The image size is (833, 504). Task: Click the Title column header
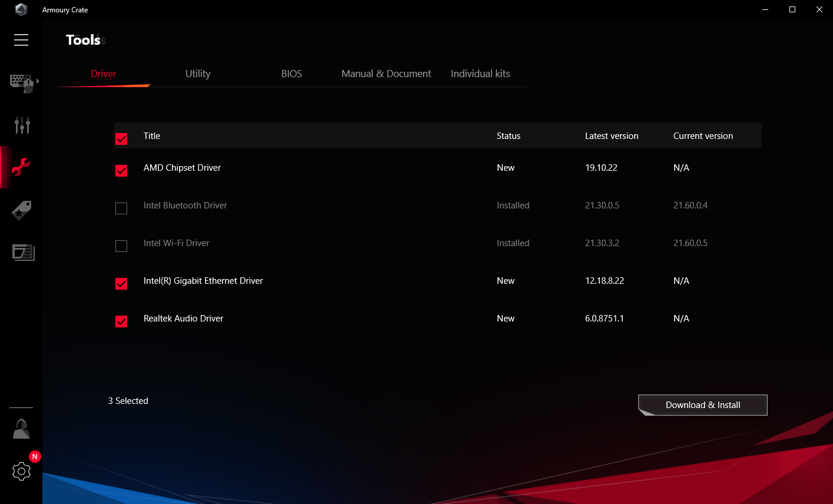pos(152,136)
